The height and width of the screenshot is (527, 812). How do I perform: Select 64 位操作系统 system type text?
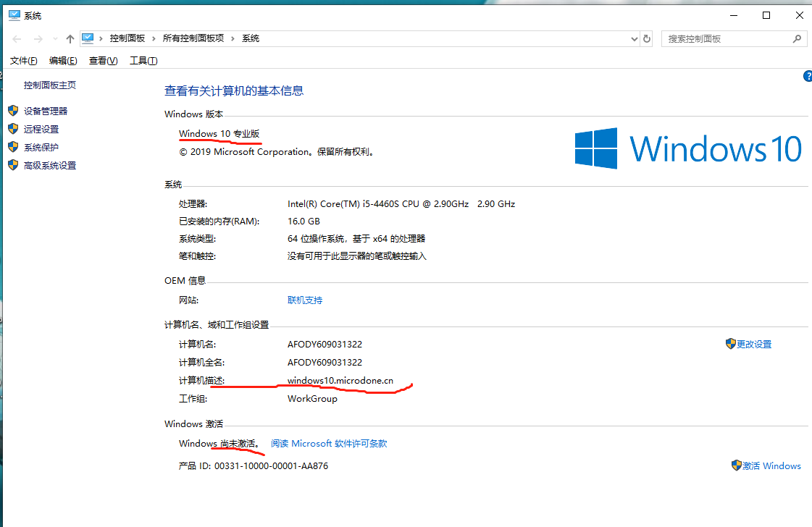pyautogui.click(x=356, y=239)
